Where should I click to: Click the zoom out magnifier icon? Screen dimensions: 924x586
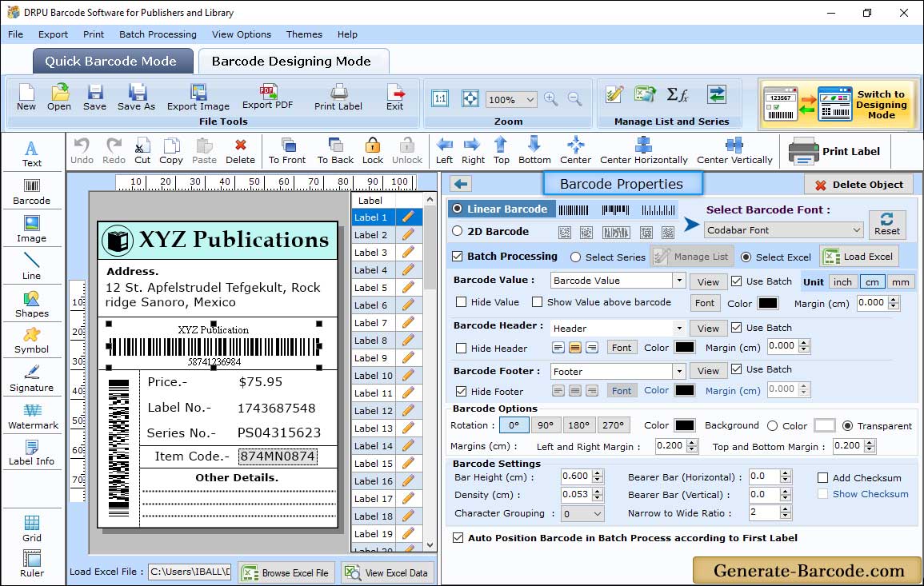pos(574,99)
